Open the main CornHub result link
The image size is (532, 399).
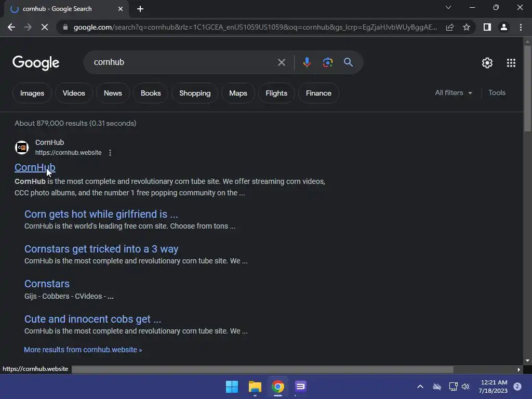coord(35,167)
